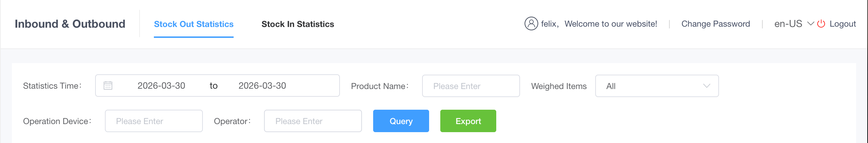Click the red power icon for Logout

click(821, 24)
